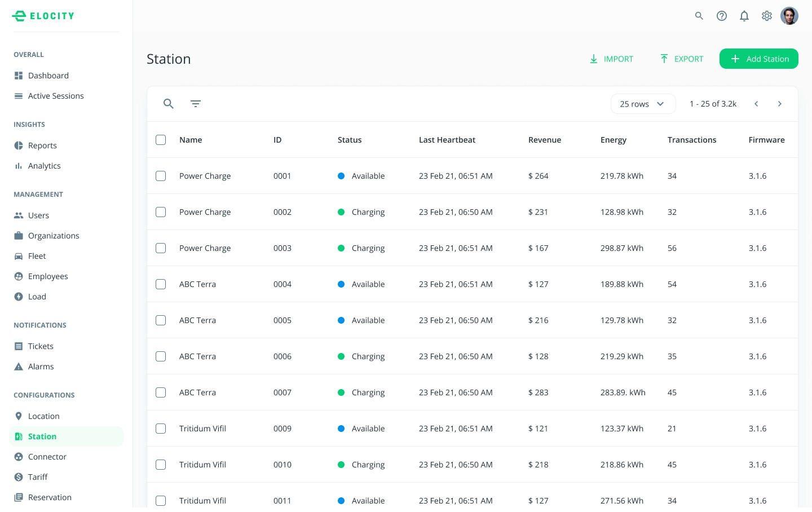Check the box for station 0009
Viewport: 812px width, 512px height.
(161, 429)
